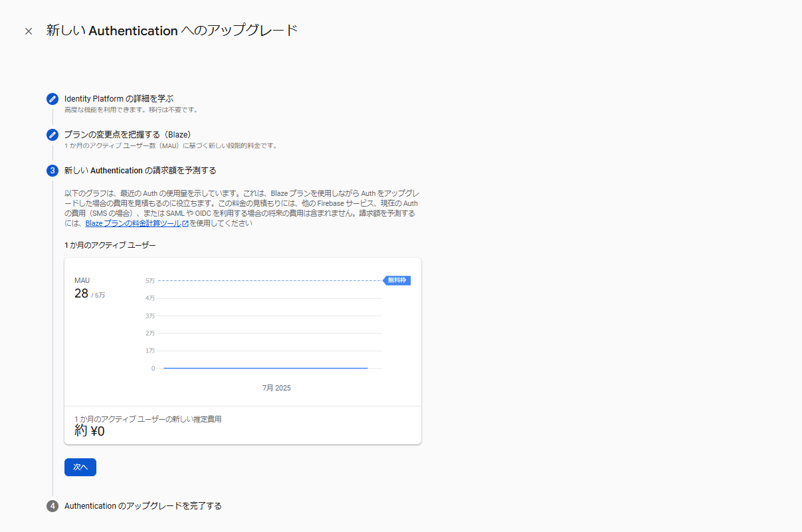Click pencil icon for Identity Platform step
Viewport: 802px width, 532px height.
tap(52, 99)
